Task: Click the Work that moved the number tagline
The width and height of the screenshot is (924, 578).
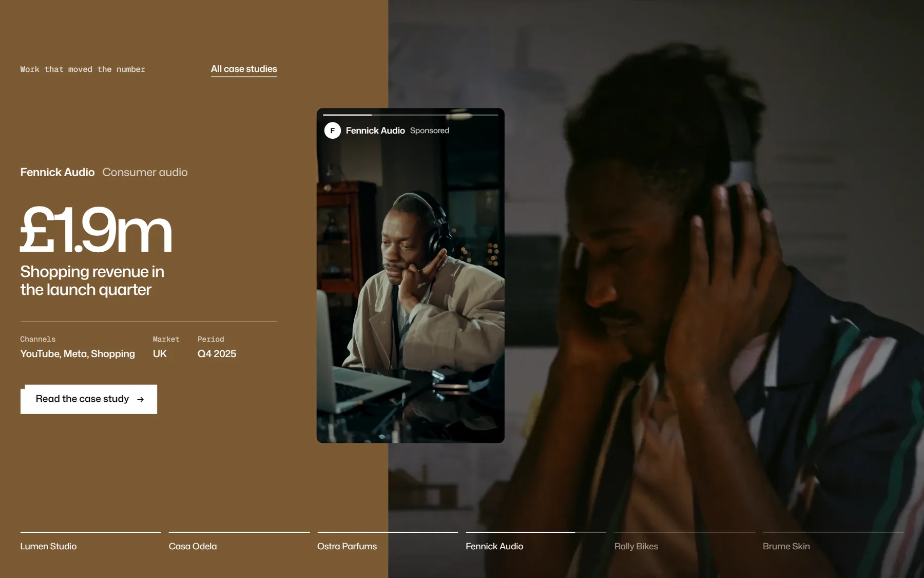Action: click(x=83, y=69)
